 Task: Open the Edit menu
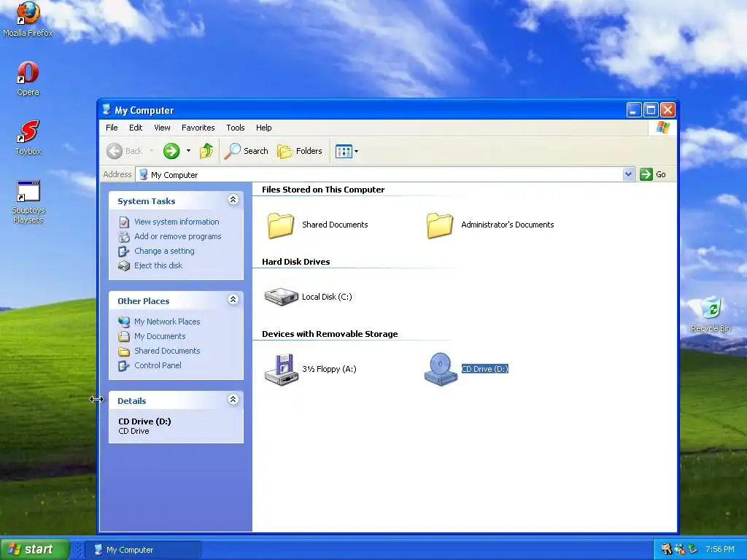(136, 128)
